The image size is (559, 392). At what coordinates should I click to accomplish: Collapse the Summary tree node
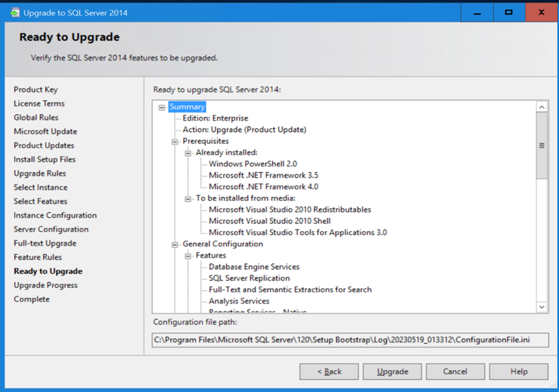pos(162,107)
